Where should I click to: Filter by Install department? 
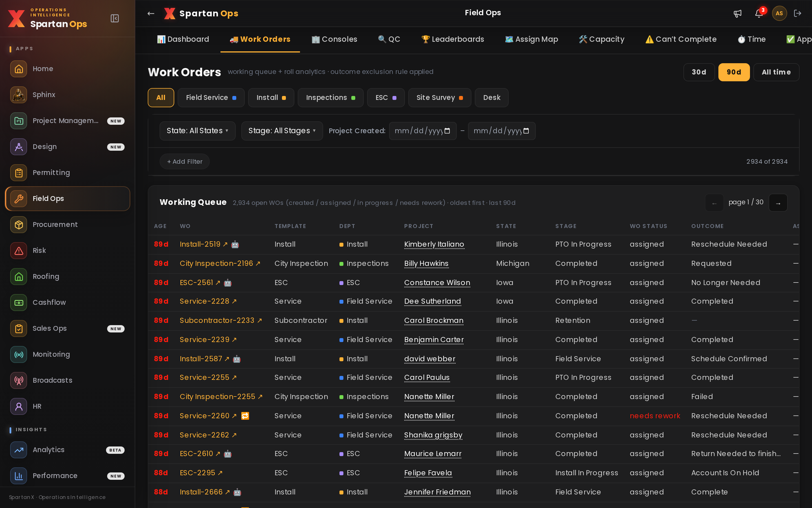pyautogui.click(x=271, y=98)
